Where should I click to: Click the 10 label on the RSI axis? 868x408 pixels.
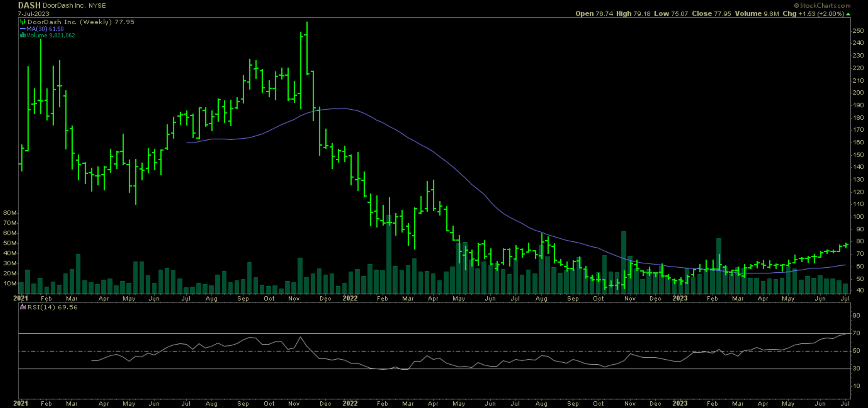click(x=856, y=386)
